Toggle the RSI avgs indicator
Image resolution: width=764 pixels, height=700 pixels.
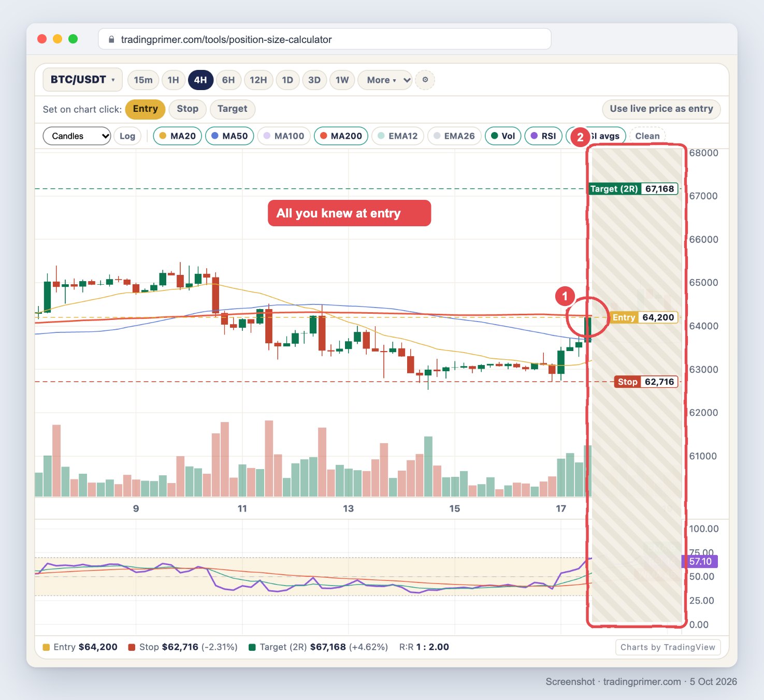pos(596,136)
